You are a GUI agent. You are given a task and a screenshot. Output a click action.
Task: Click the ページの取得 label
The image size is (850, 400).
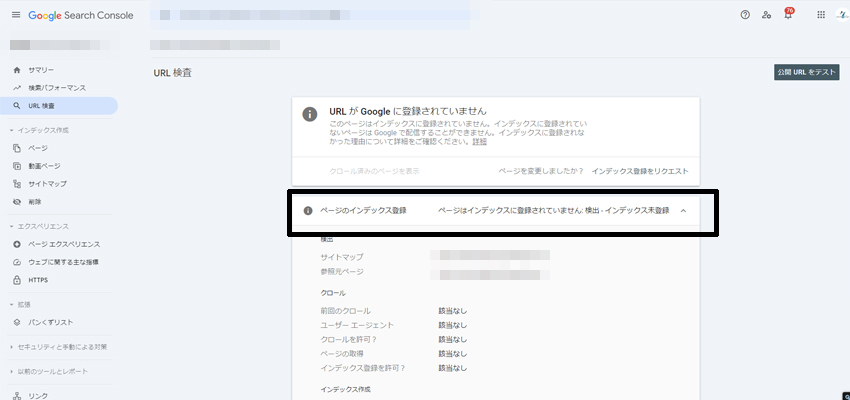coord(341,354)
